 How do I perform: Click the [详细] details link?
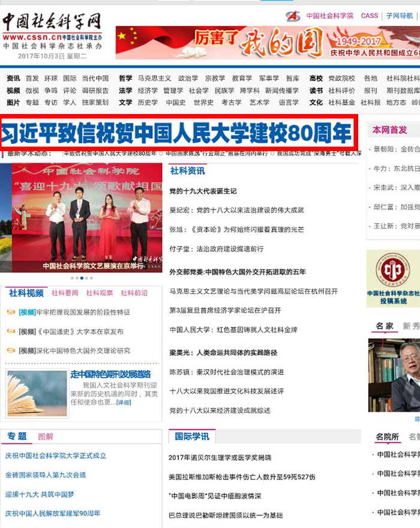point(124,403)
